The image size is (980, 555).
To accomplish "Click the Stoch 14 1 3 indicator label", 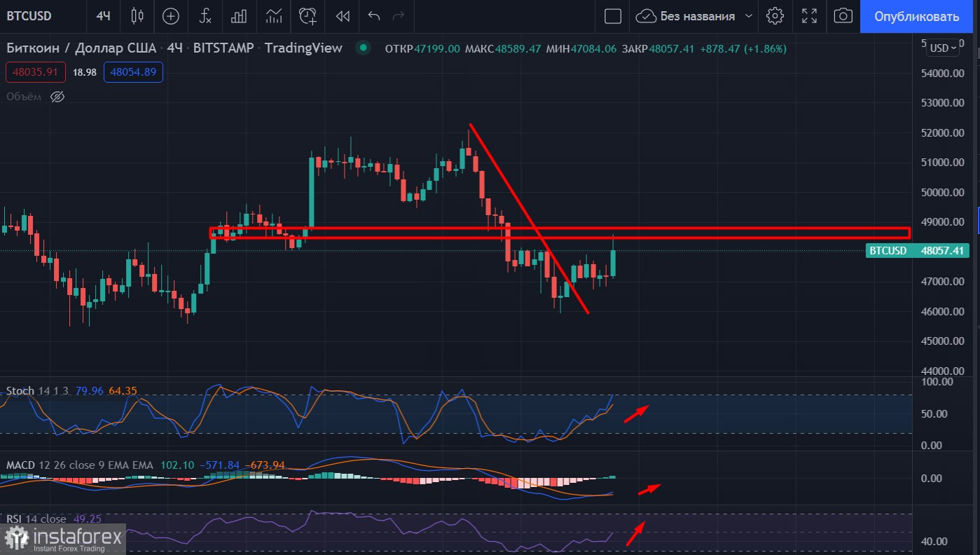I will point(37,390).
